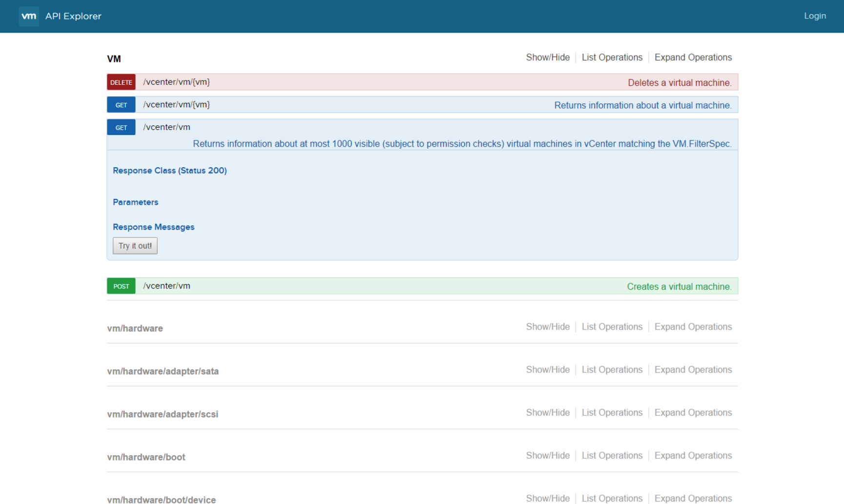This screenshot has width=844, height=504.
Task: List Operations for the VM section
Action: tap(612, 58)
